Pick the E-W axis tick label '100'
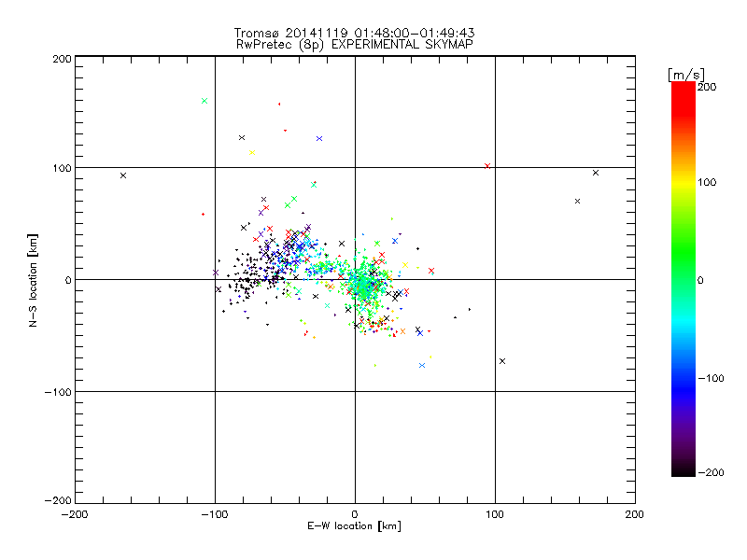Screen dimensions: 747x560 pos(495,514)
